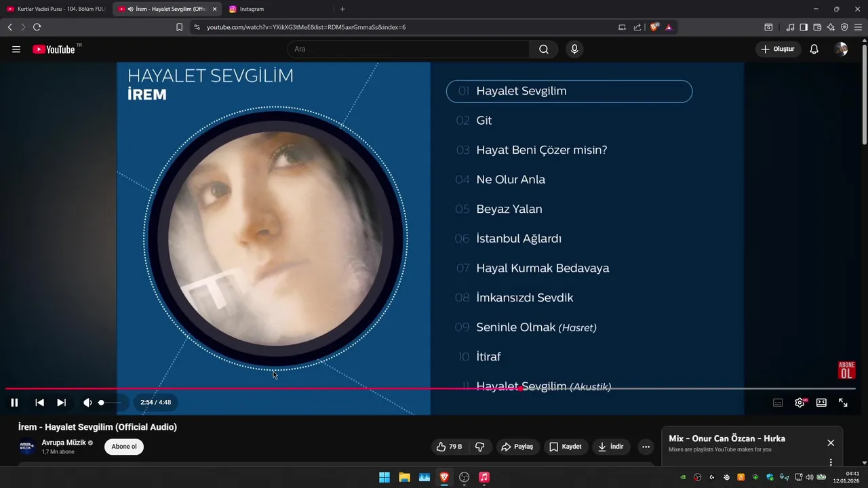Open Brave Rewards triangle icon
This screenshot has width=868, height=488.
pos(669,27)
